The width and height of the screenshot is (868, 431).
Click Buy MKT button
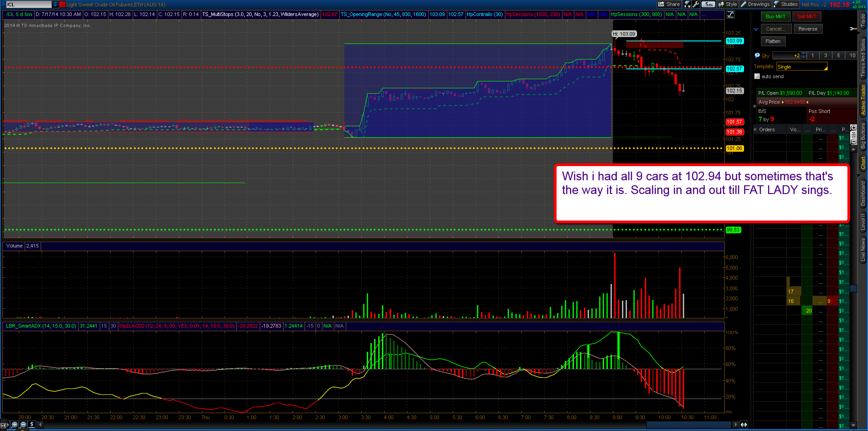pos(776,16)
